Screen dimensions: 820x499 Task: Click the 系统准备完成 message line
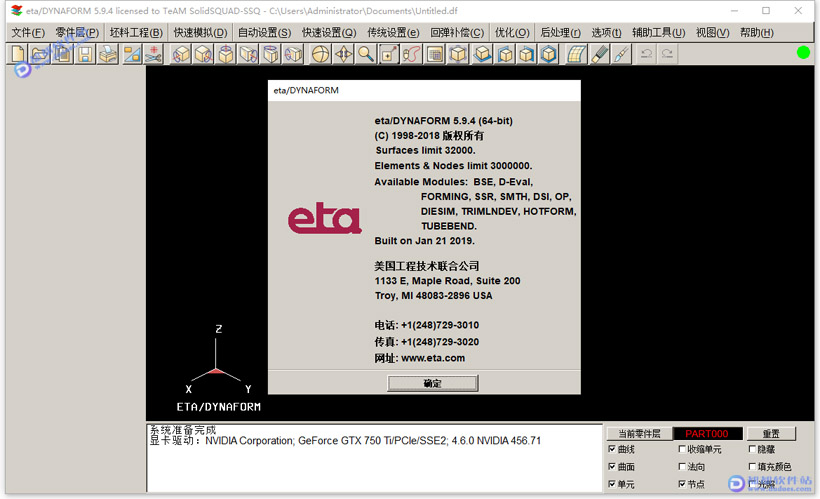183,430
